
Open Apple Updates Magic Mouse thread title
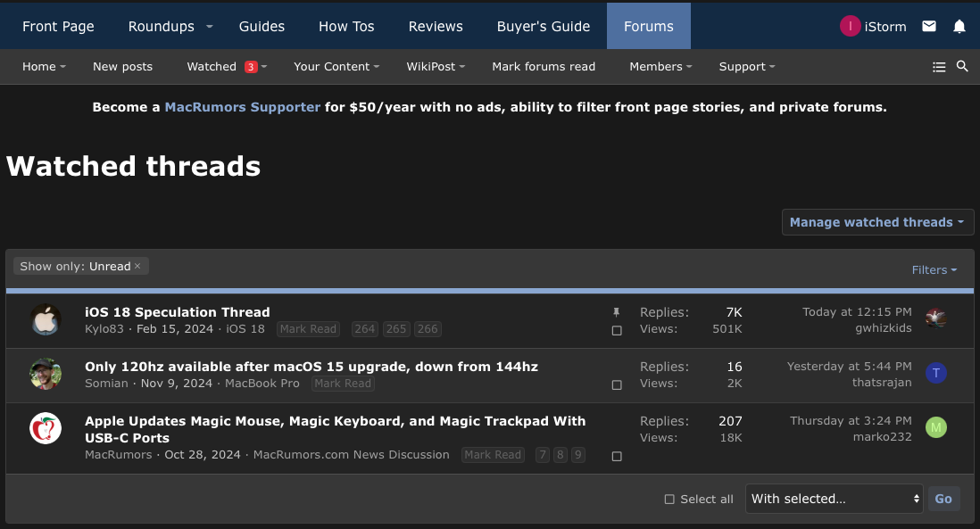click(x=335, y=429)
